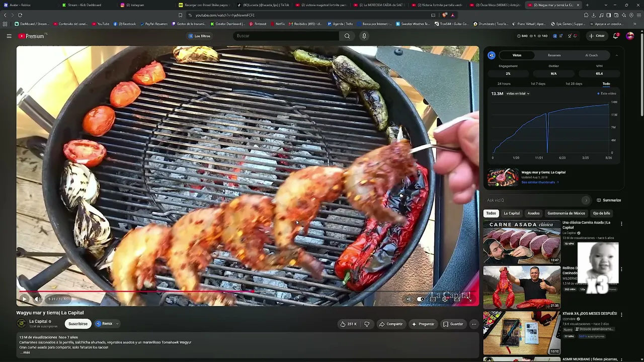Open Brave Shields icon in address bar
Screen dimensions: 644x362
point(445,15)
